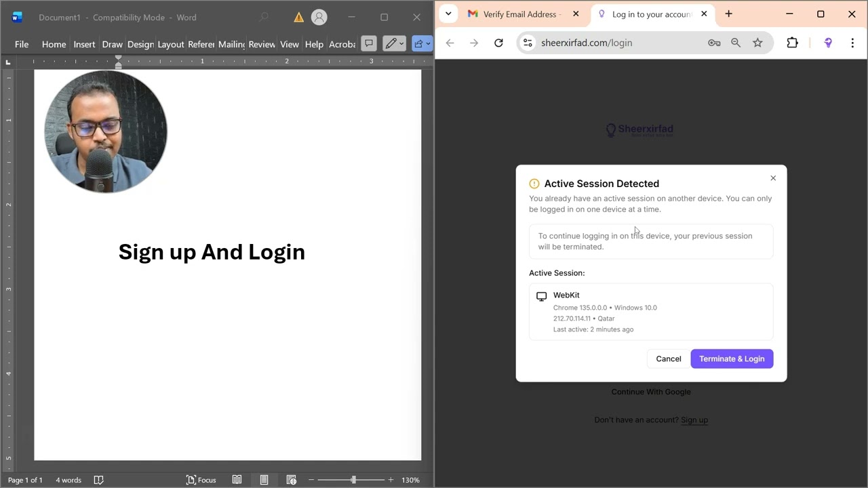This screenshot has height=488, width=868.
Task: Open Chrome extensions puzzle icon
Action: coord(792,43)
